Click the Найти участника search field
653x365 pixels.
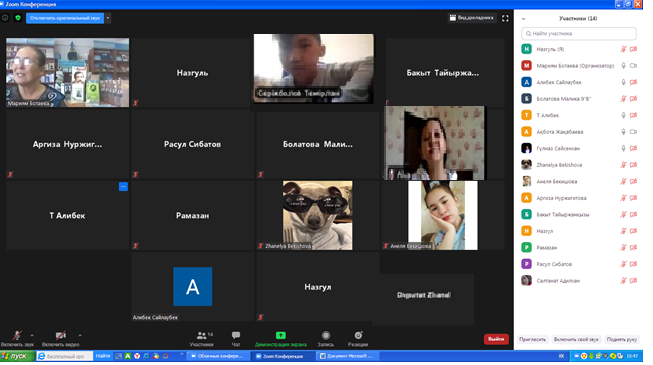tap(579, 33)
